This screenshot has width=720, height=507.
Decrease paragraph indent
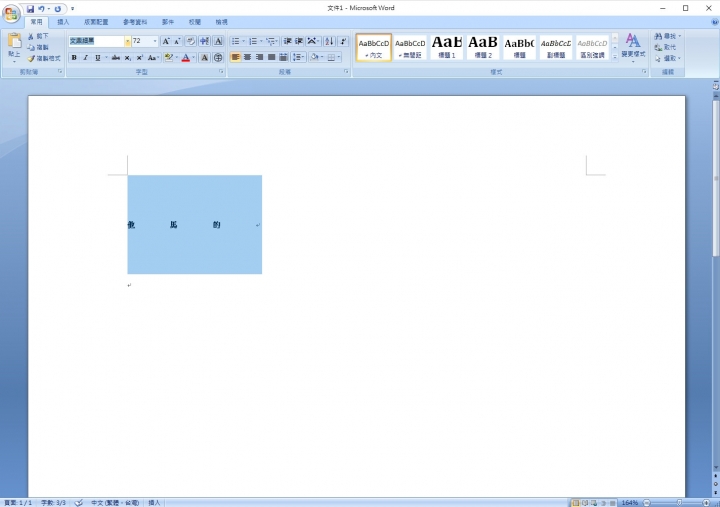[287, 41]
